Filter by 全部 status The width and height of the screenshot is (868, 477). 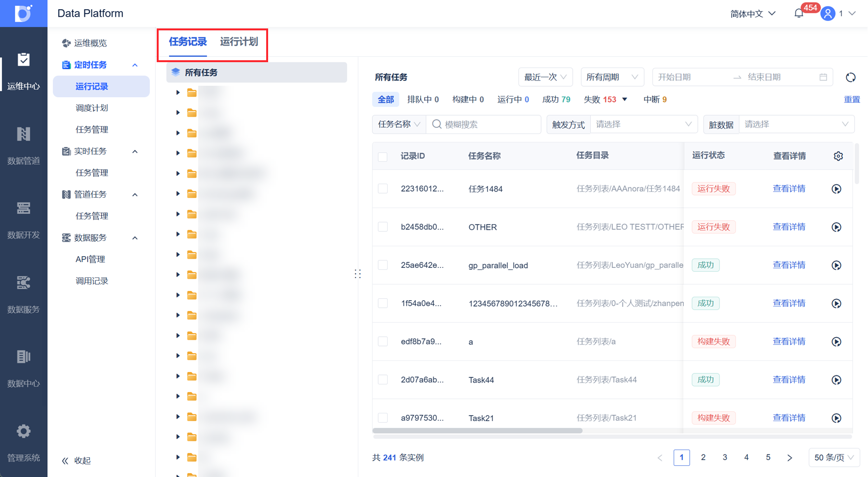click(385, 99)
